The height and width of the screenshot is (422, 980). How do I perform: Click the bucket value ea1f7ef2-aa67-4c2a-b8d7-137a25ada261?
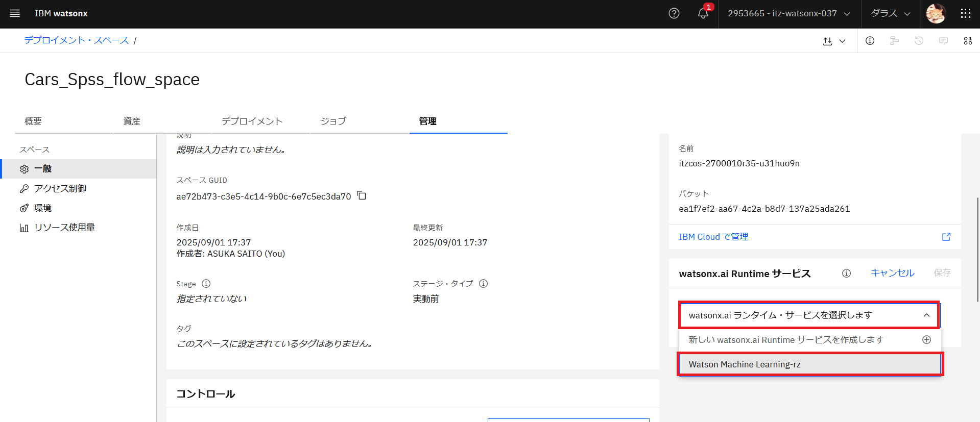tap(764, 209)
